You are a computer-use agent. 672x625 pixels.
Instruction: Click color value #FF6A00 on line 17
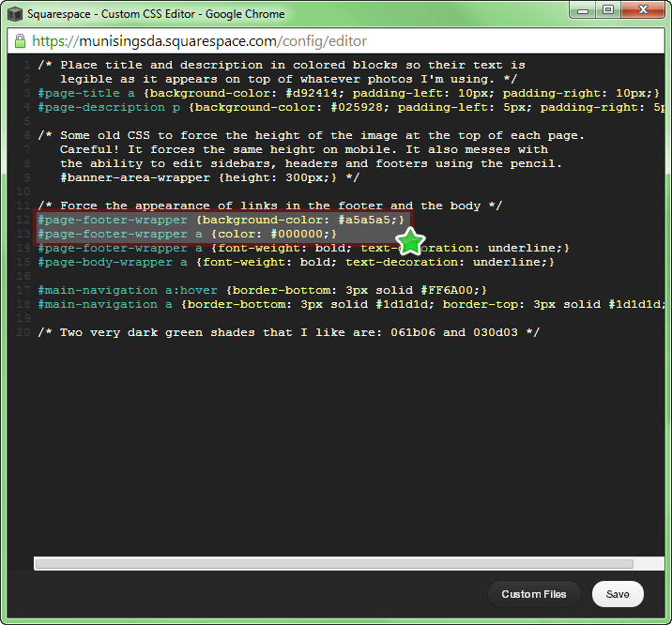[x=447, y=290]
